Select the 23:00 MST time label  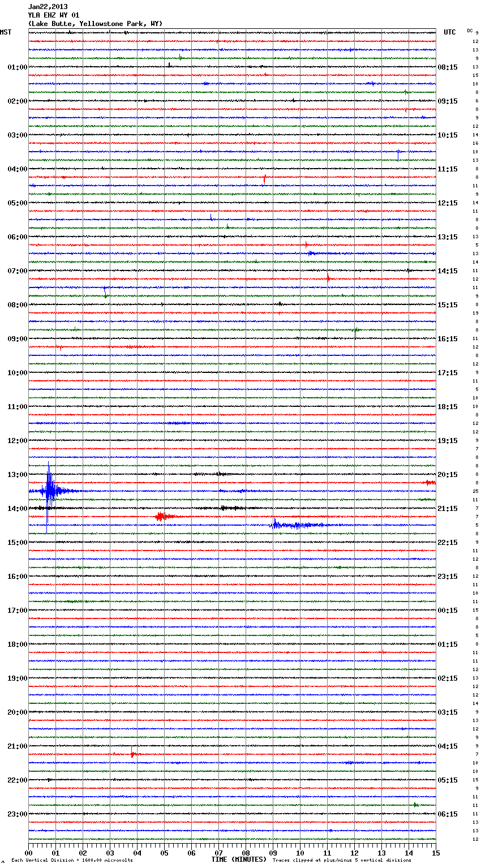18,814
